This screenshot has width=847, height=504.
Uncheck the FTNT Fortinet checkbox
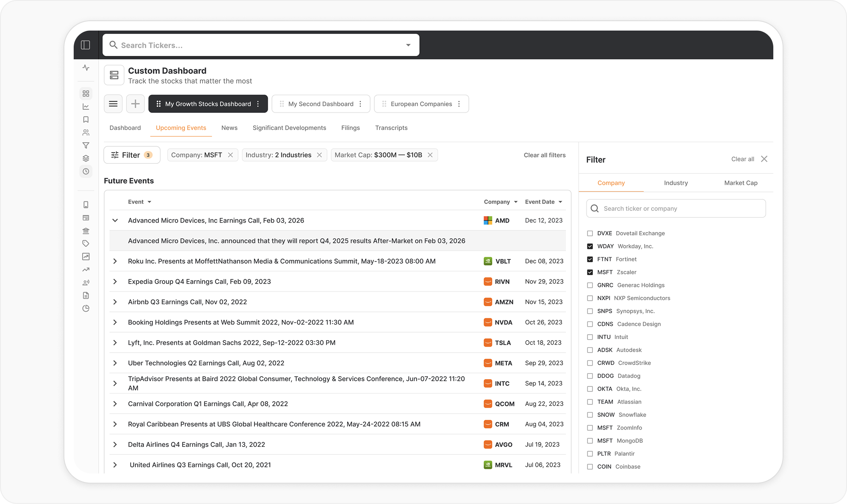click(x=590, y=259)
